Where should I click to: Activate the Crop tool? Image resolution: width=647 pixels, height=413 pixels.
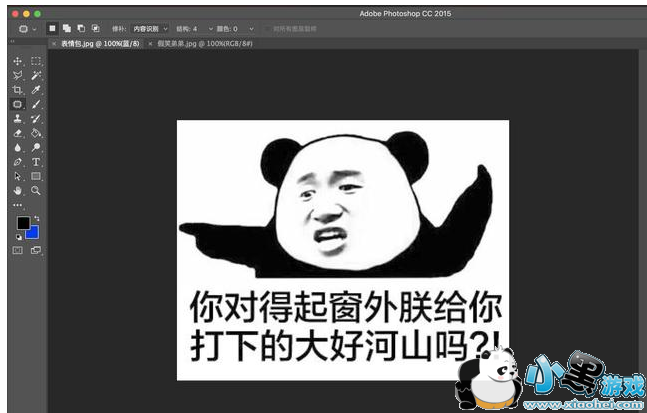coord(18,90)
